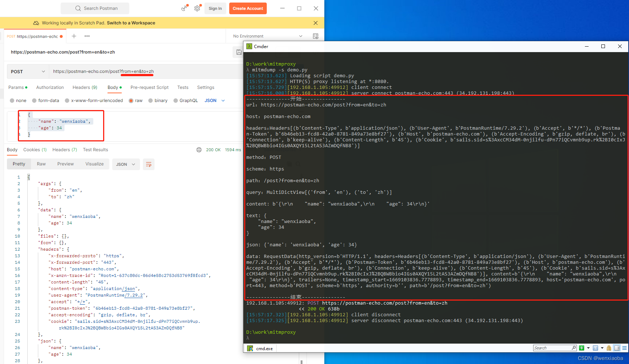Open the Pre-request Script tab
Viewport: 629px width, 364px height.
pyautogui.click(x=149, y=87)
